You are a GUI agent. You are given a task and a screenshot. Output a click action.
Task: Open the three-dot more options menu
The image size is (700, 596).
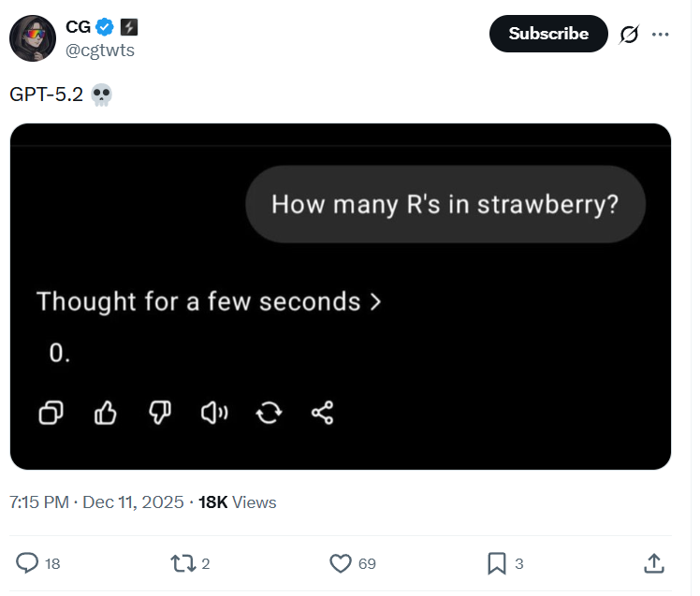click(x=661, y=35)
